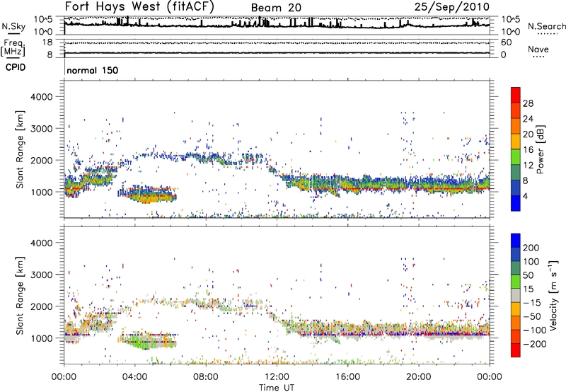Click the '04:00' time axis tick label
The height and width of the screenshot is (392, 566).
tap(135, 377)
